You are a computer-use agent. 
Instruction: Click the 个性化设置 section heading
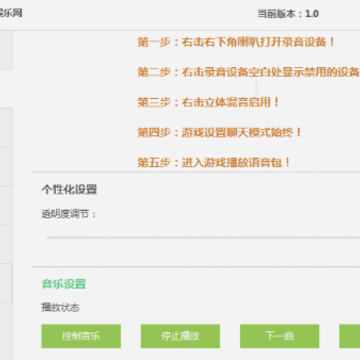69,189
